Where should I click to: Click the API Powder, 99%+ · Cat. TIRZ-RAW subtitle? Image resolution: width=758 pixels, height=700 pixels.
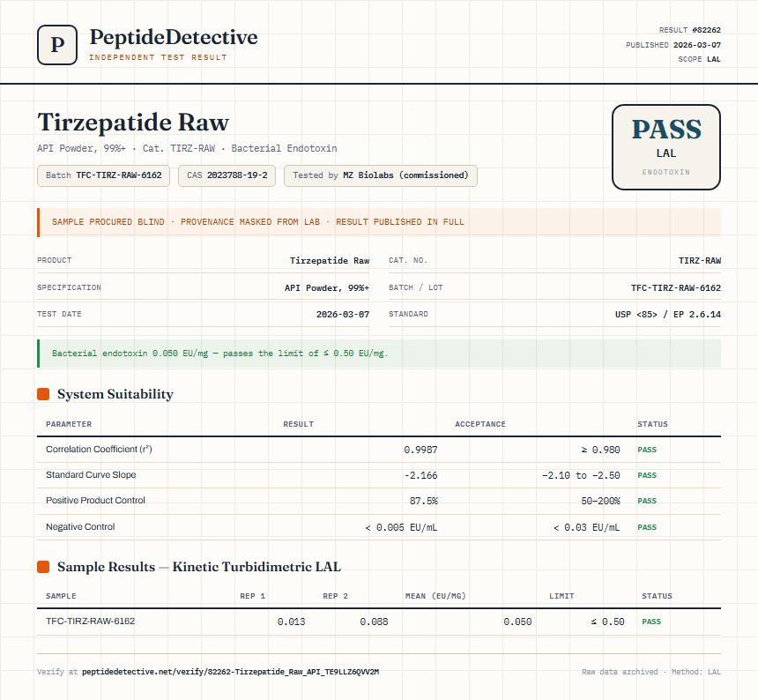click(187, 148)
